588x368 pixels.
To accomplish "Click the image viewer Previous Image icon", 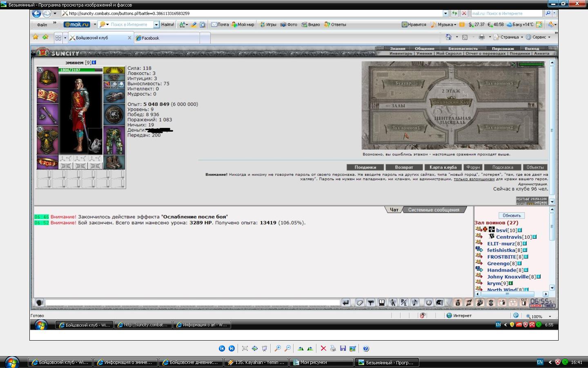I will coord(222,348).
